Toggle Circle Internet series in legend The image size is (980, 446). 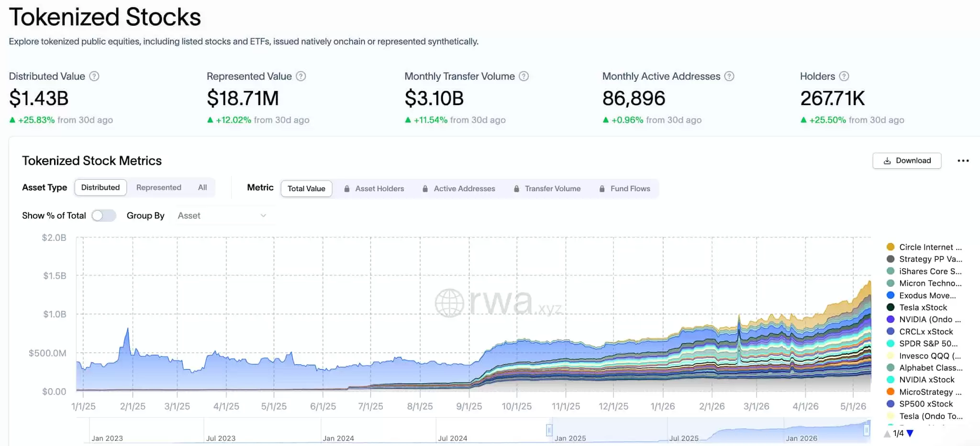tap(924, 247)
